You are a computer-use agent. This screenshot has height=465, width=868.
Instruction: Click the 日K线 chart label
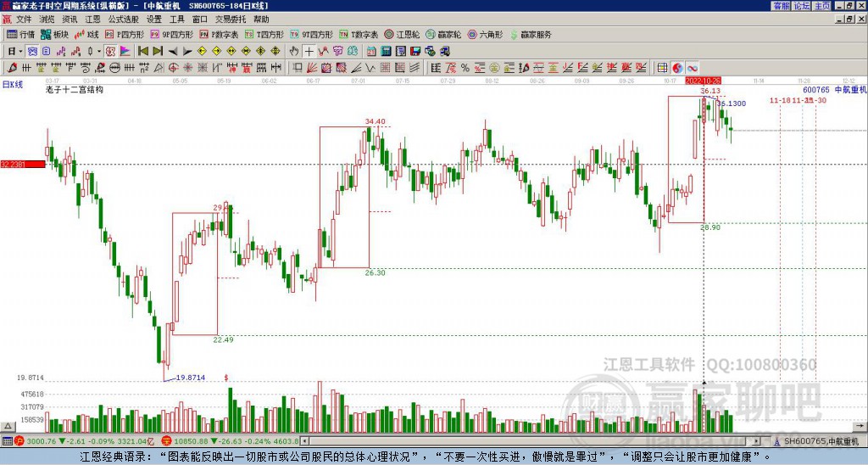click(x=13, y=84)
